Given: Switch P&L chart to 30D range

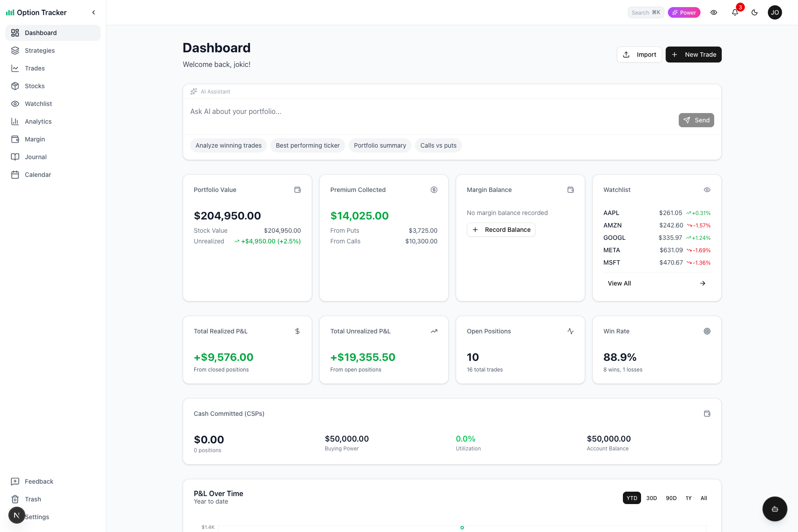Looking at the screenshot, I should (651, 498).
